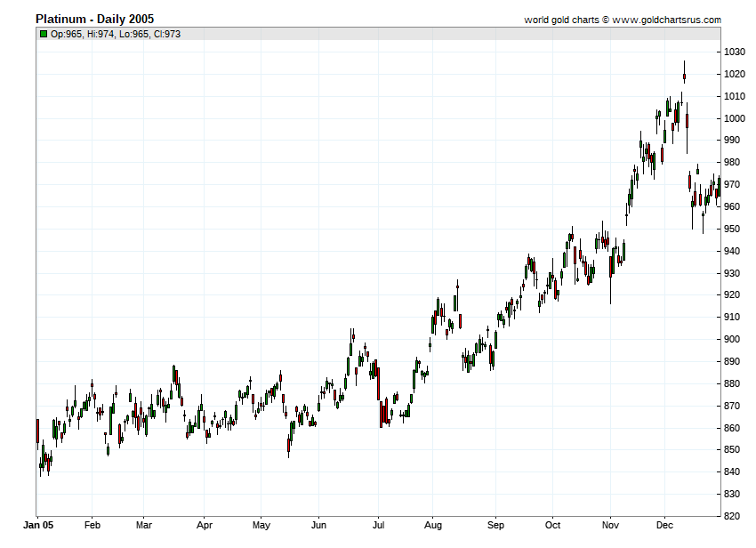Click the green legend square beside Op:965
Image resolution: width=756 pixels, height=548 pixels.
point(44,34)
